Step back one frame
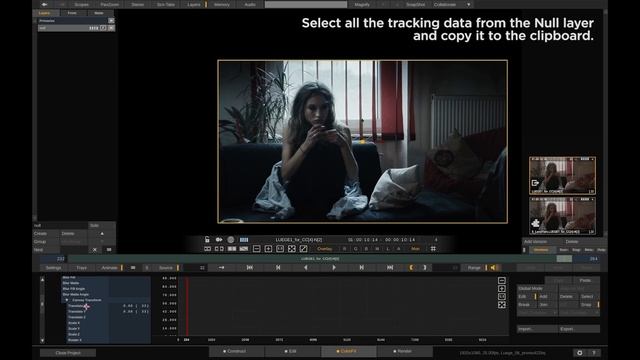The image size is (640, 360). pyautogui.click(x=278, y=267)
